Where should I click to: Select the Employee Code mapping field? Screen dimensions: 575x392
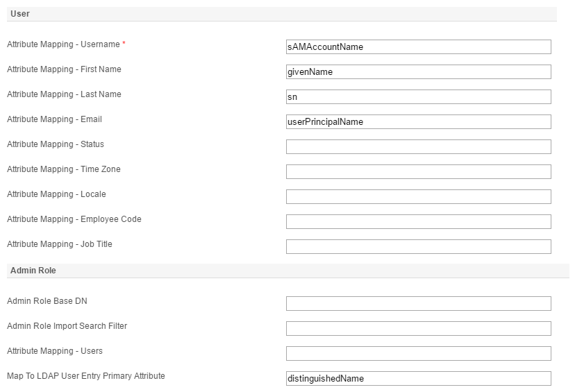click(418, 222)
